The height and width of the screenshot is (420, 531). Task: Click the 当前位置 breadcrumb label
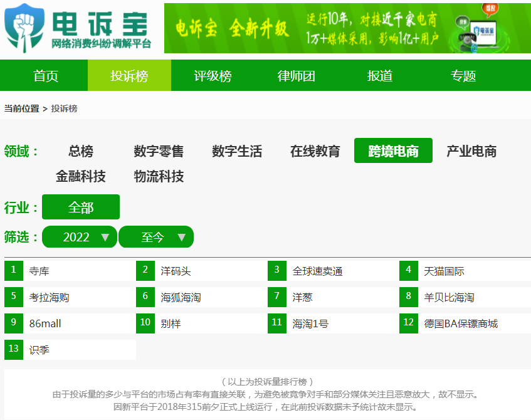point(22,108)
